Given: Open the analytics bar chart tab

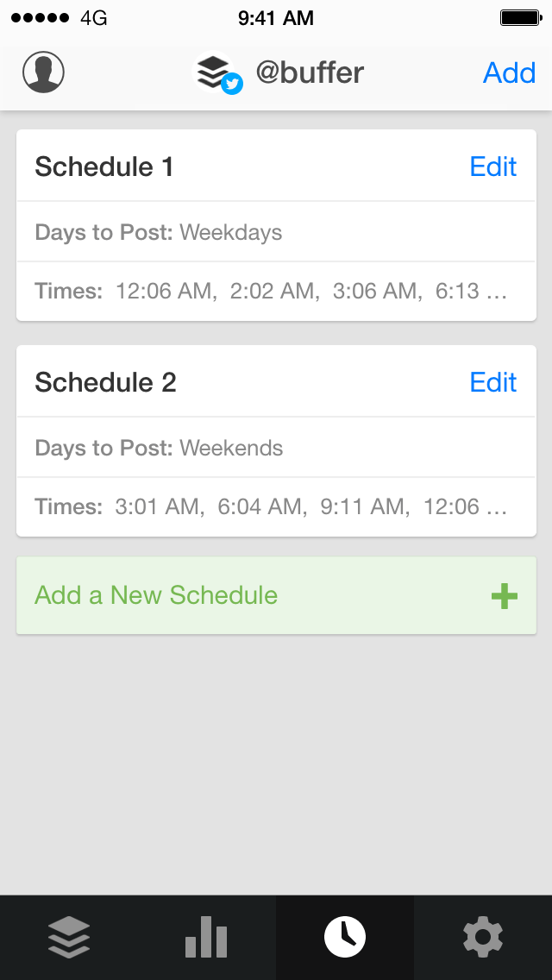Looking at the screenshot, I should click(205, 937).
